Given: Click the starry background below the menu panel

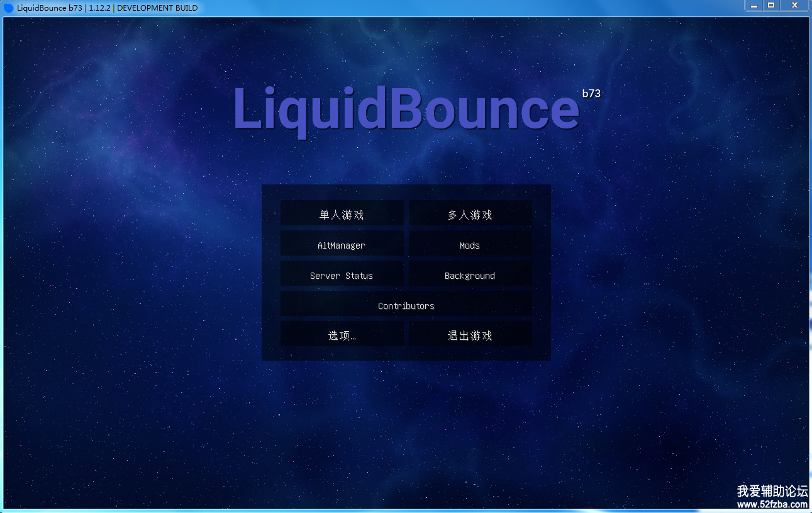Looking at the screenshot, I should [406, 428].
